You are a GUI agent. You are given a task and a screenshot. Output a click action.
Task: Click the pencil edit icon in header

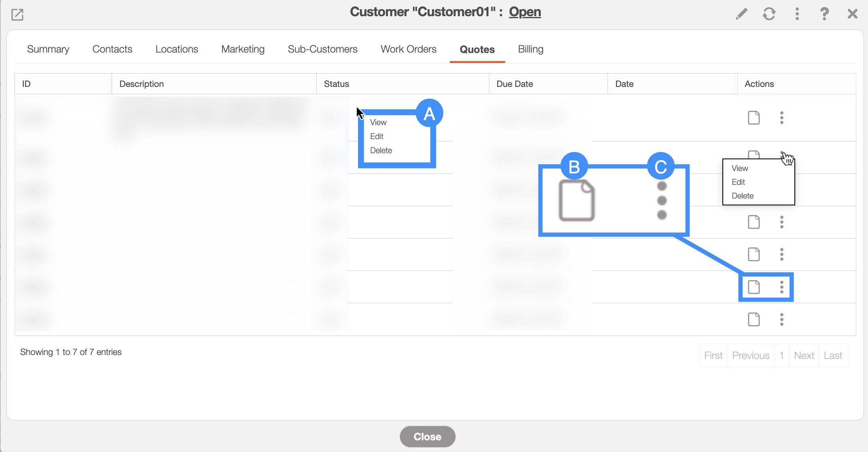(741, 14)
